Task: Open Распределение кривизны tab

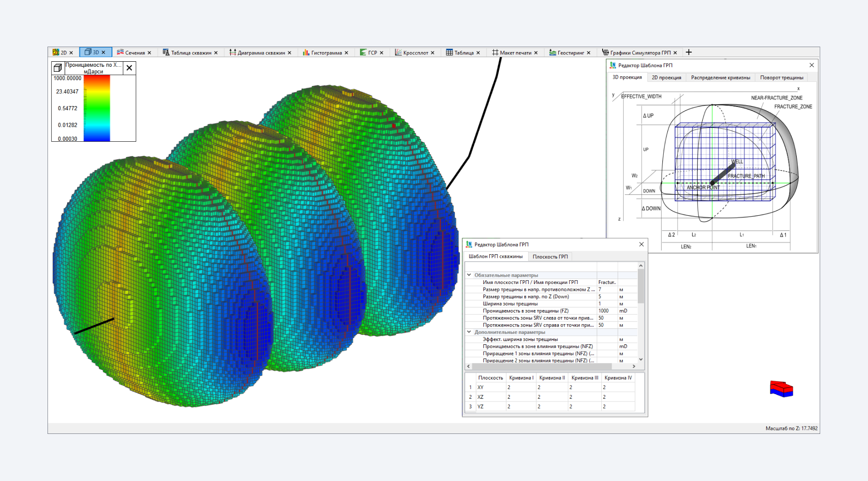Action: coord(720,77)
